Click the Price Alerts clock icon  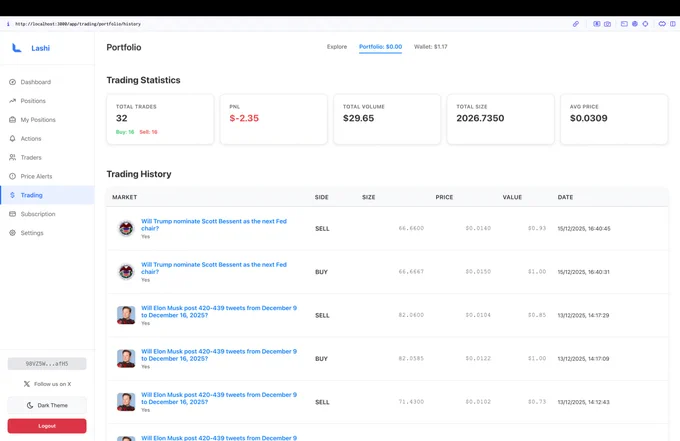(x=13, y=176)
